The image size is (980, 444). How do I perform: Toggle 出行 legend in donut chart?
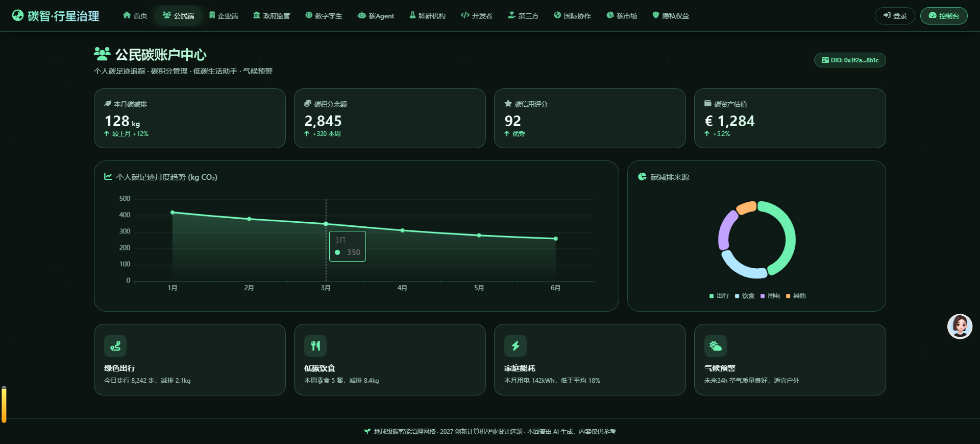click(719, 296)
